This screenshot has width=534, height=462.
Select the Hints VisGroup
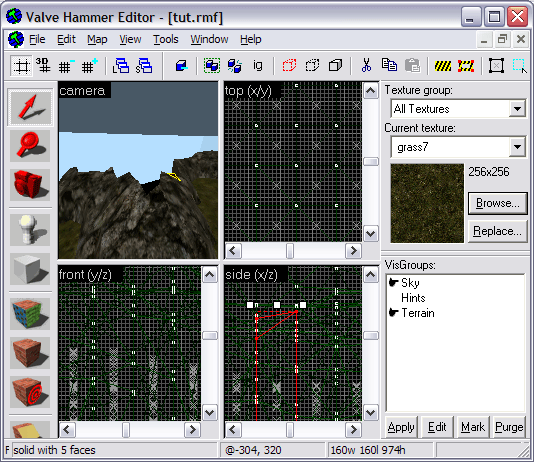tap(413, 298)
